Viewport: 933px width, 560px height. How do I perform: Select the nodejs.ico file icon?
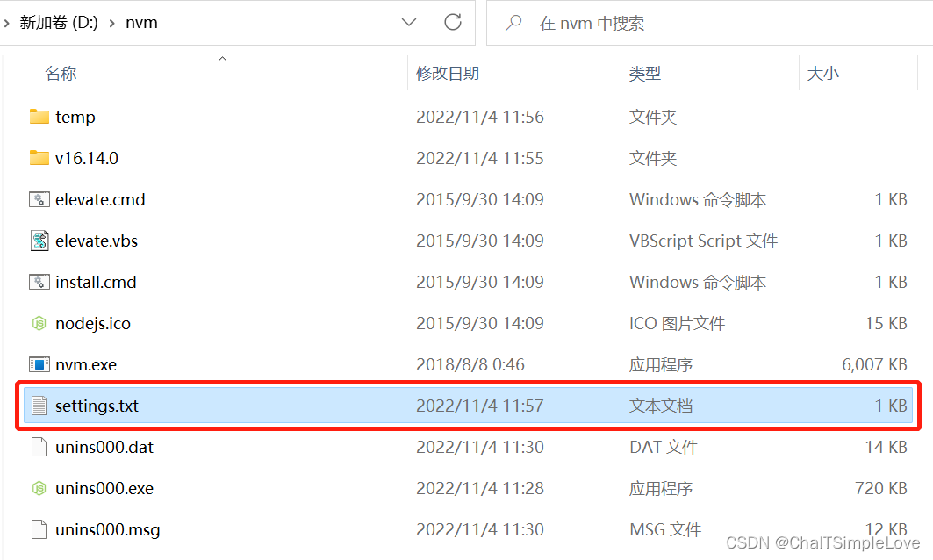[x=39, y=323]
